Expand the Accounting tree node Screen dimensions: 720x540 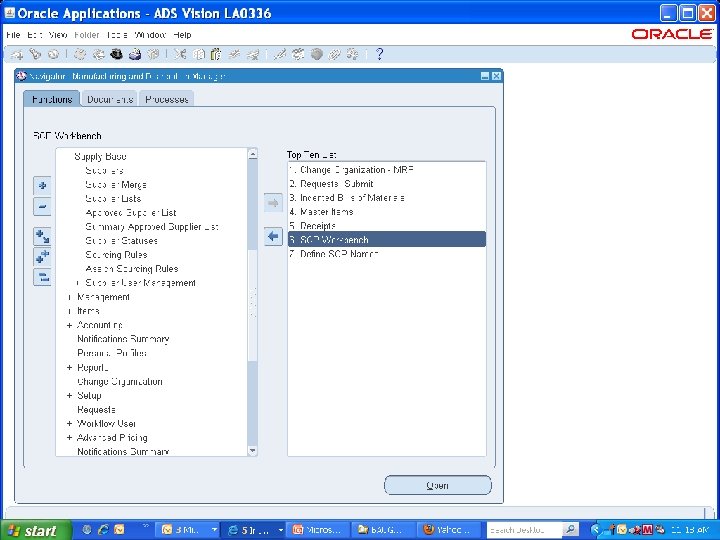69,326
